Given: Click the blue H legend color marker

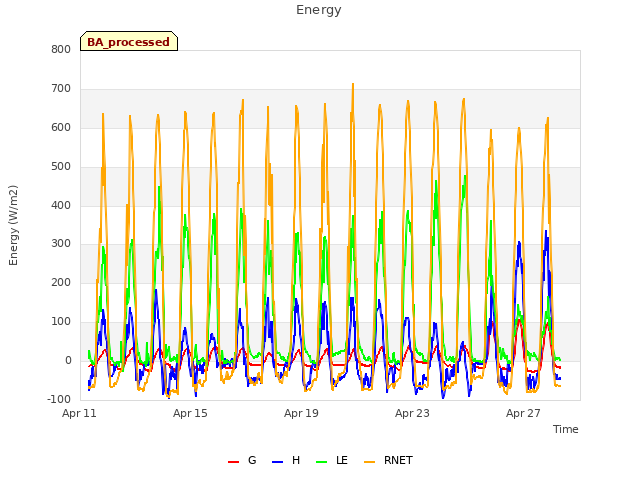Looking at the screenshot, I should [277, 462].
